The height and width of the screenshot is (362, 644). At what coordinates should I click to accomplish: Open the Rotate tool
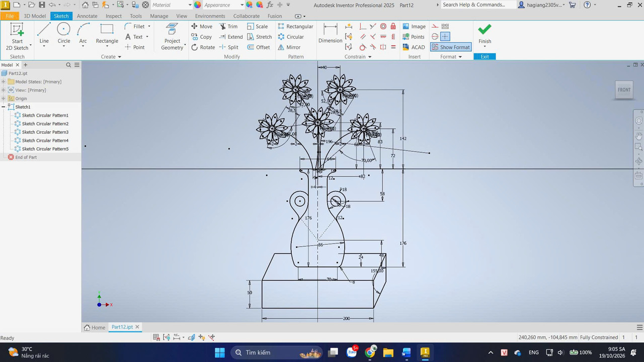point(203,47)
